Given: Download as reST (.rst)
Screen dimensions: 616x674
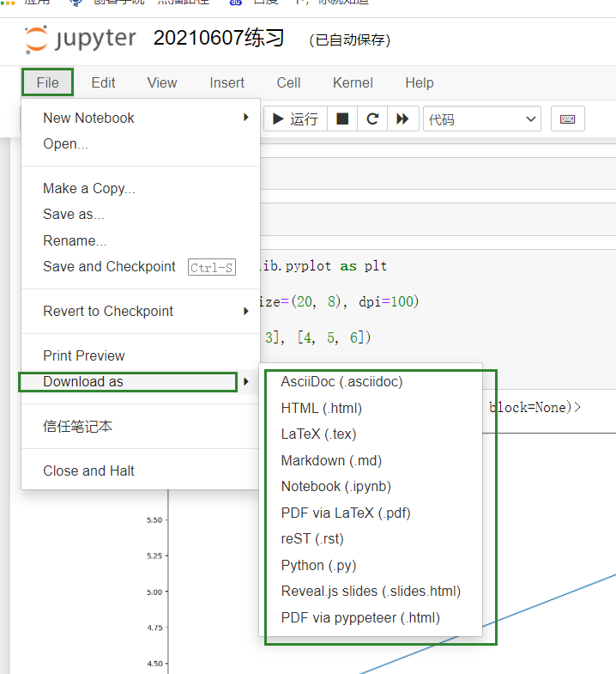Looking at the screenshot, I should coord(371,539).
